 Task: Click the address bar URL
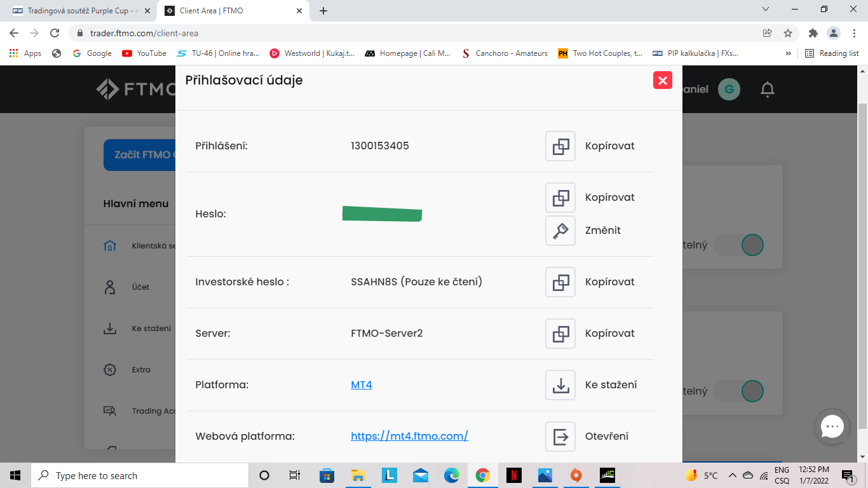tap(144, 33)
